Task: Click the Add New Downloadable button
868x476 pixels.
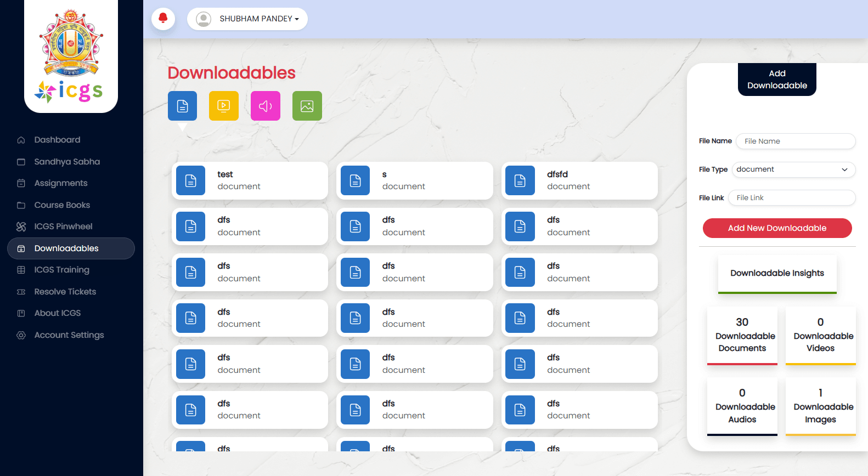Action: (x=777, y=228)
